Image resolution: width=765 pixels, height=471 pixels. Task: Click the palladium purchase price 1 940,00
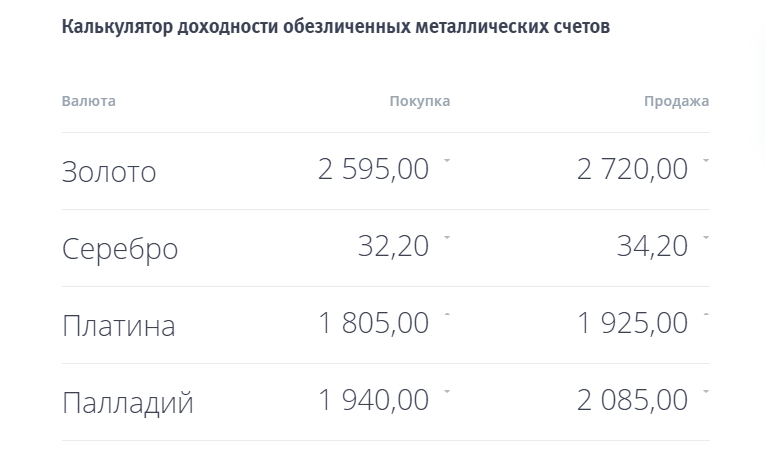coord(374,401)
